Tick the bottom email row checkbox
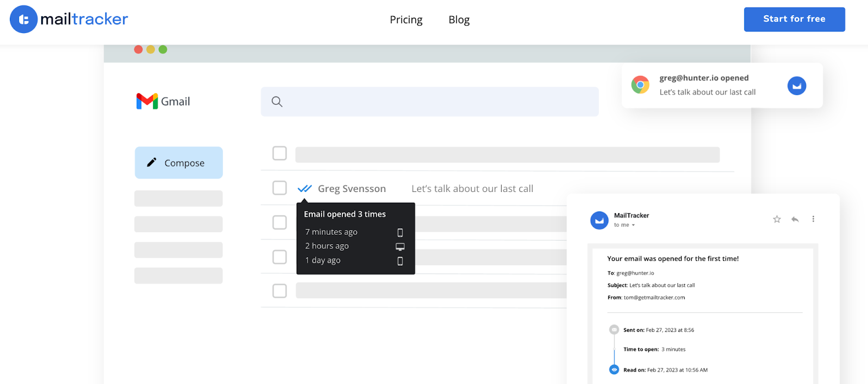868x384 pixels. [279, 291]
